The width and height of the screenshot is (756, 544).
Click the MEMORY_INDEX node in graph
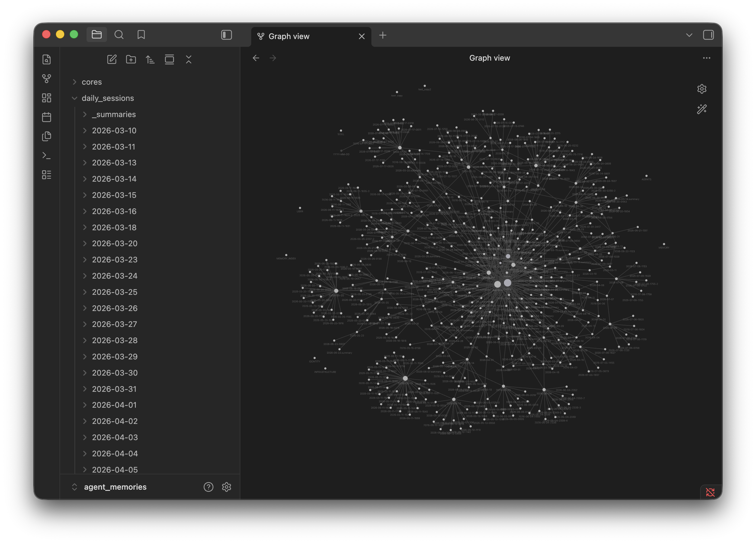pos(286,255)
